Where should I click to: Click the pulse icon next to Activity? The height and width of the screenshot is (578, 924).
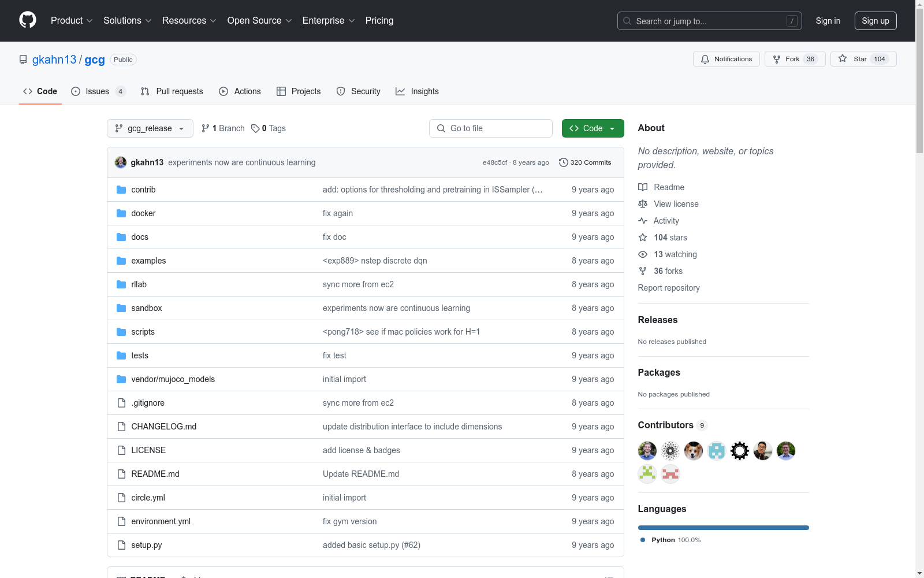click(643, 221)
